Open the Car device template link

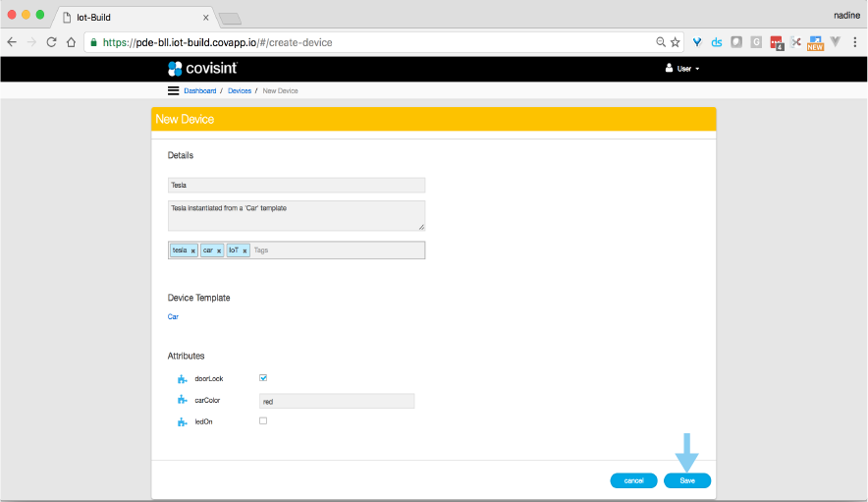point(173,317)
